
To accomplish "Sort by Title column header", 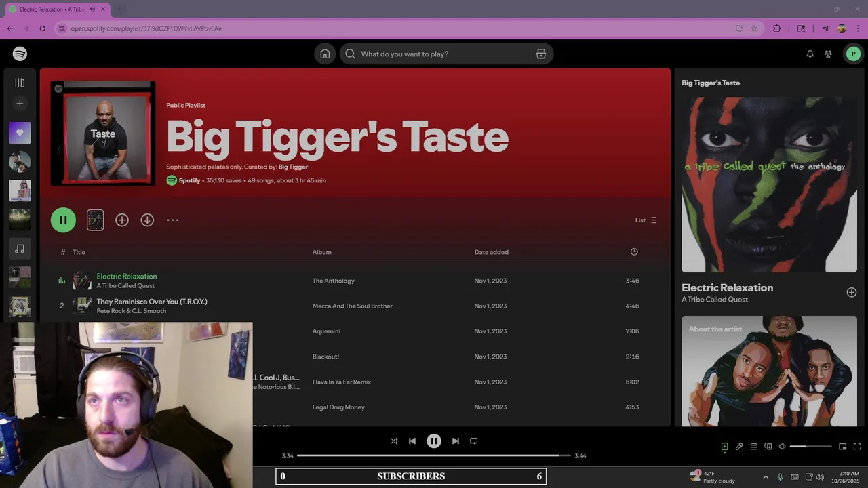I will [x=79, y=252].
